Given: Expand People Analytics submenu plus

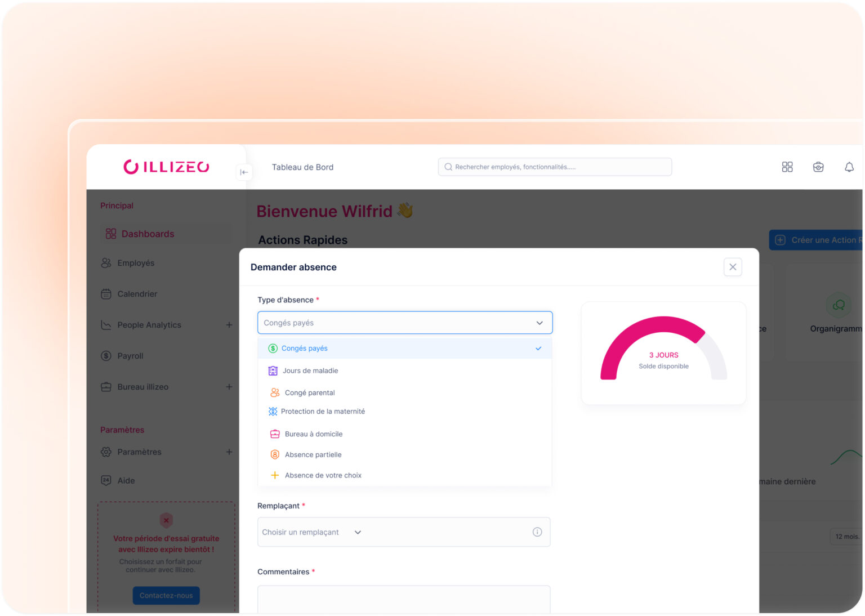Looking at the screenshot, I should (x=229, y=325).
